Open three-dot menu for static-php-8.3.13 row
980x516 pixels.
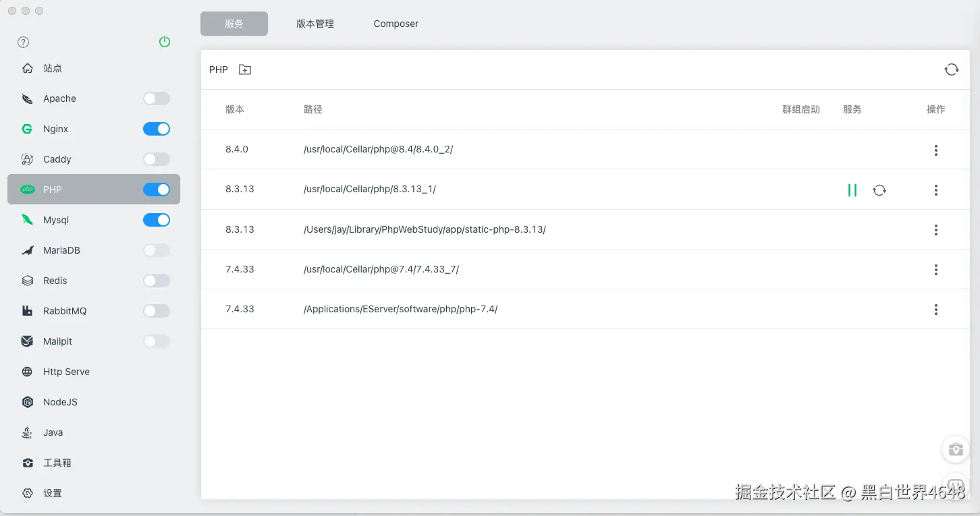point(936,230)
